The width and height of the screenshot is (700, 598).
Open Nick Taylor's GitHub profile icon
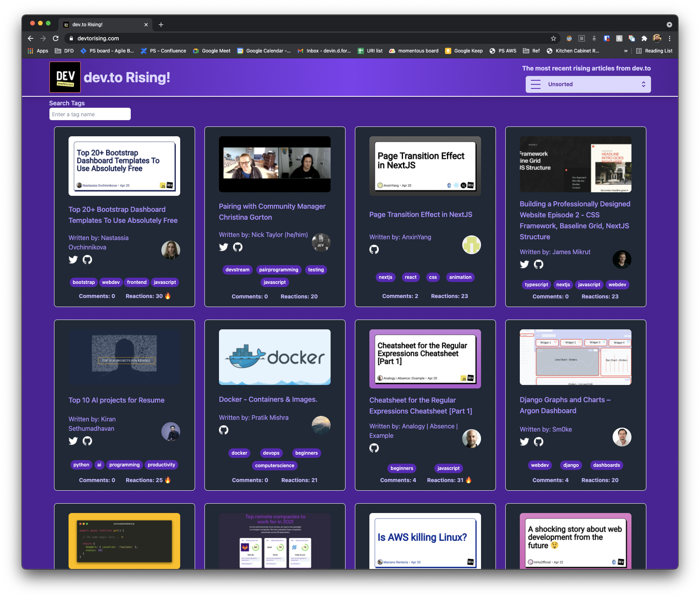pyautogui.click(x=238, y=247)
